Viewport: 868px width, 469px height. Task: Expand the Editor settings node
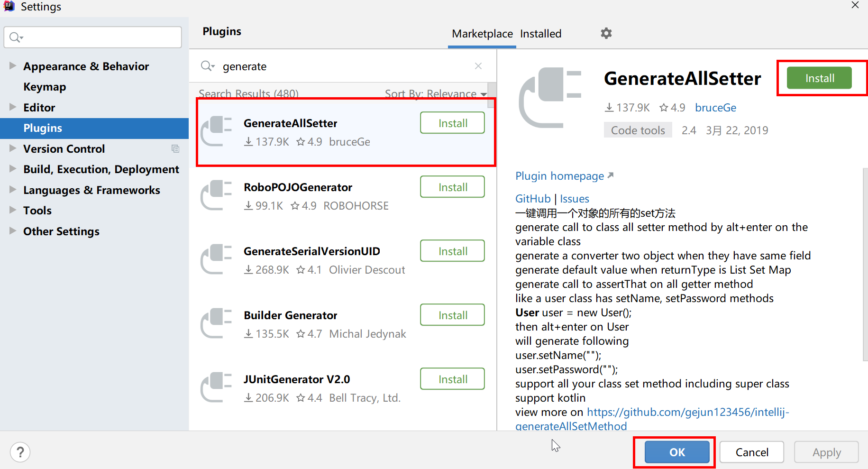(13, 107)
